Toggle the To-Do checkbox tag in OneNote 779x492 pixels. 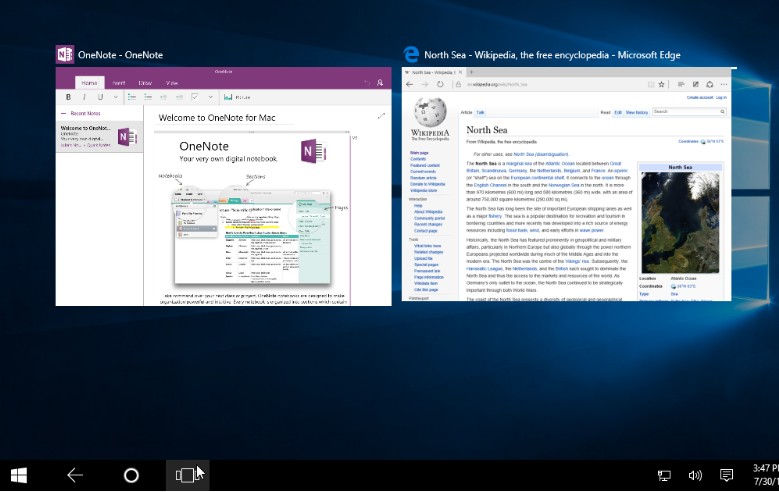[x=195, y=97]
